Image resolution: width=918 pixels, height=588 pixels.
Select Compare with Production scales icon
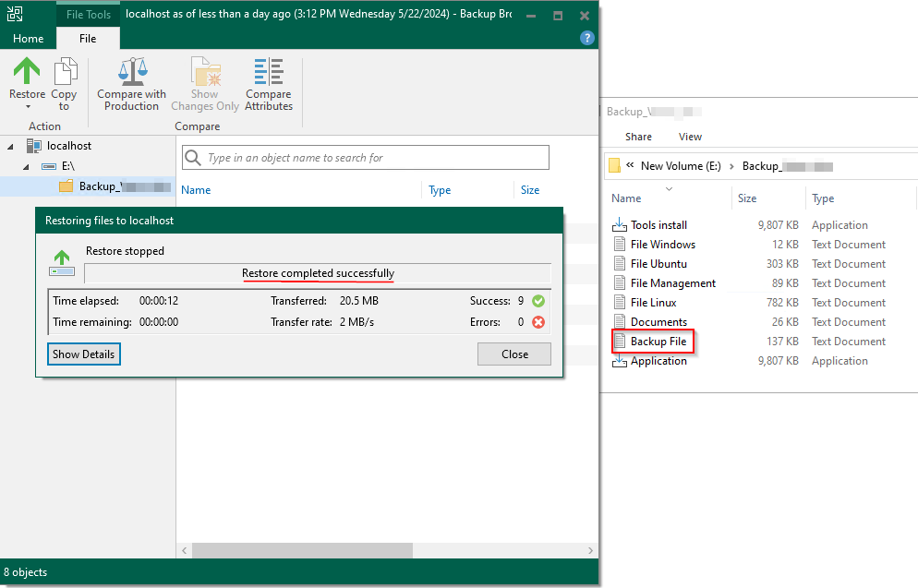click(132, 72)
